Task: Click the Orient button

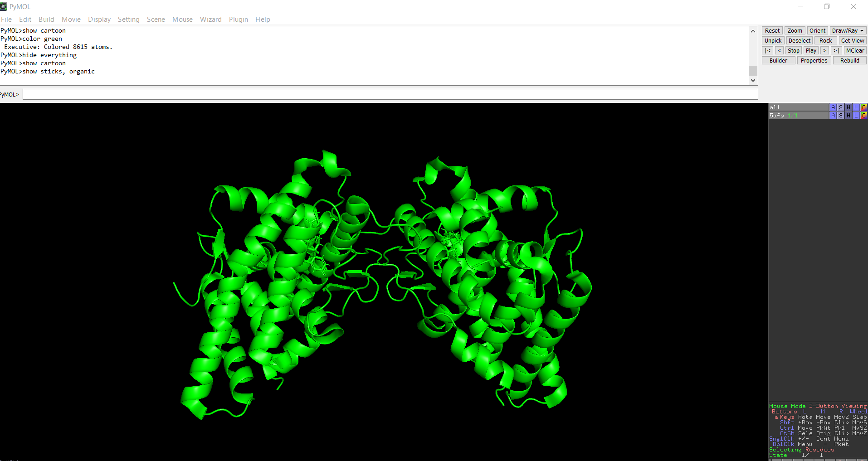Action: (x=818, y=31)
